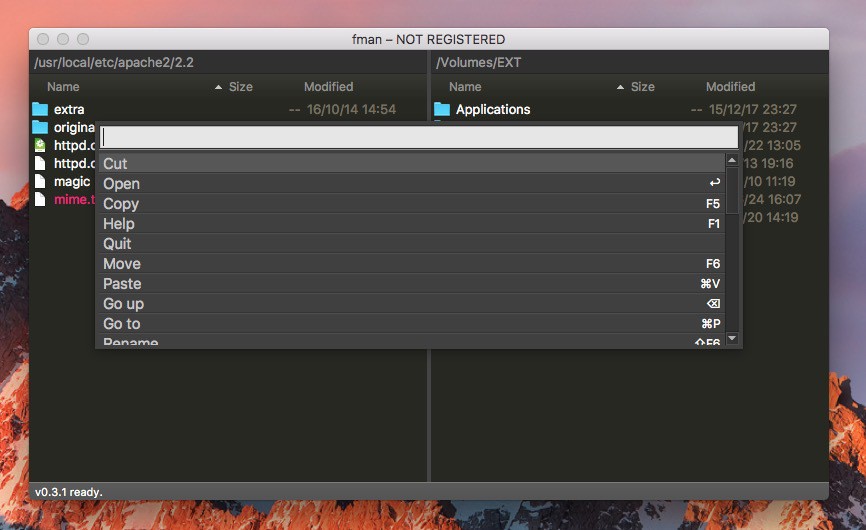Choose the partially visible Rename command
This screenshot has height=530, width=866.
tap(411, 340)
